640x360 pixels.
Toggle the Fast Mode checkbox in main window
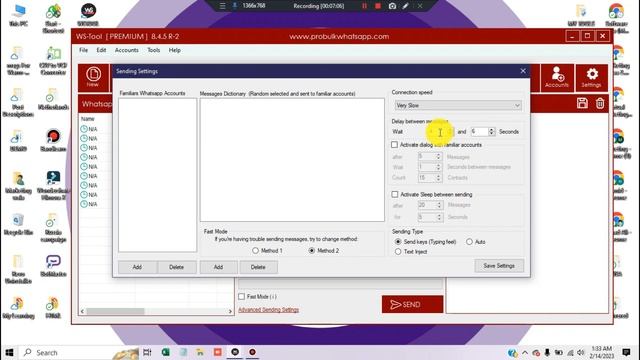242,296
